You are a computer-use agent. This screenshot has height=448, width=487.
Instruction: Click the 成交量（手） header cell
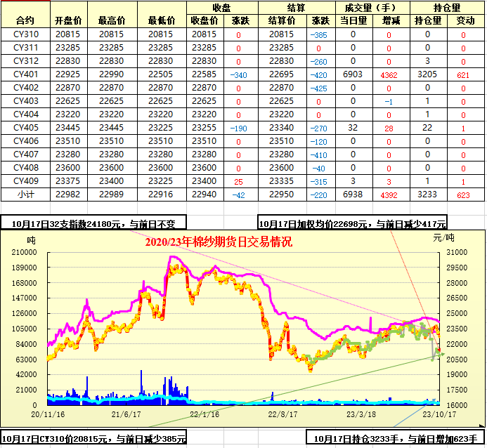[x=372, y=7]
